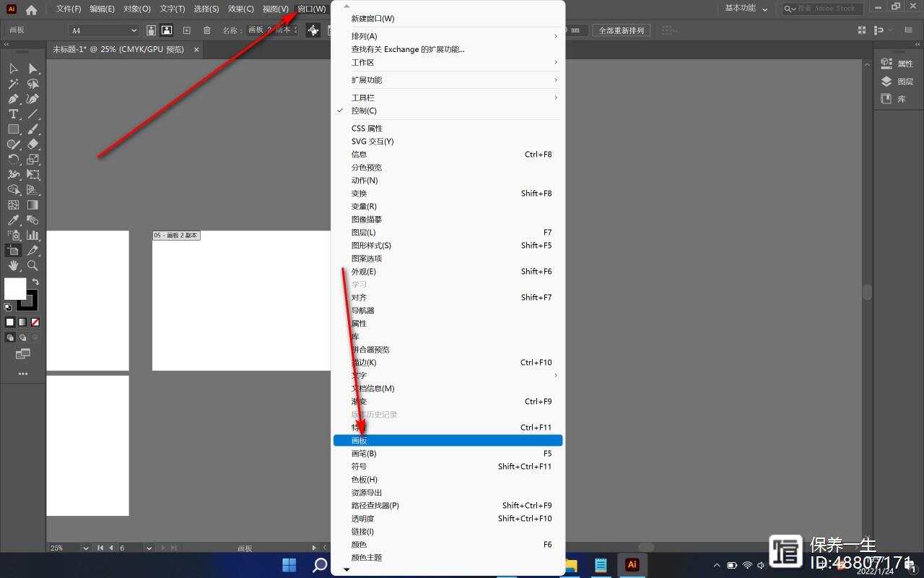Select the black arrow Selection tool
Screen dimensions: 924x578
[x=14, y=69]
